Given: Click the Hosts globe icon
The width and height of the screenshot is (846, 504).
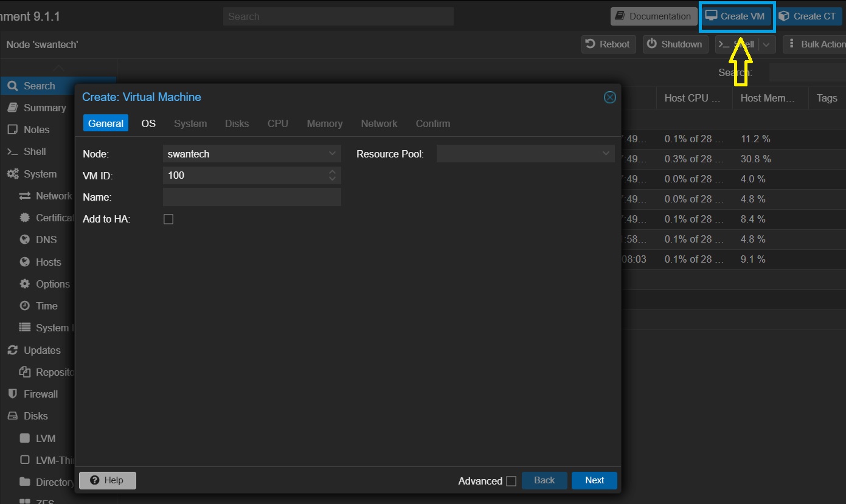Looking at the screenshot, I should pos(24,262).
